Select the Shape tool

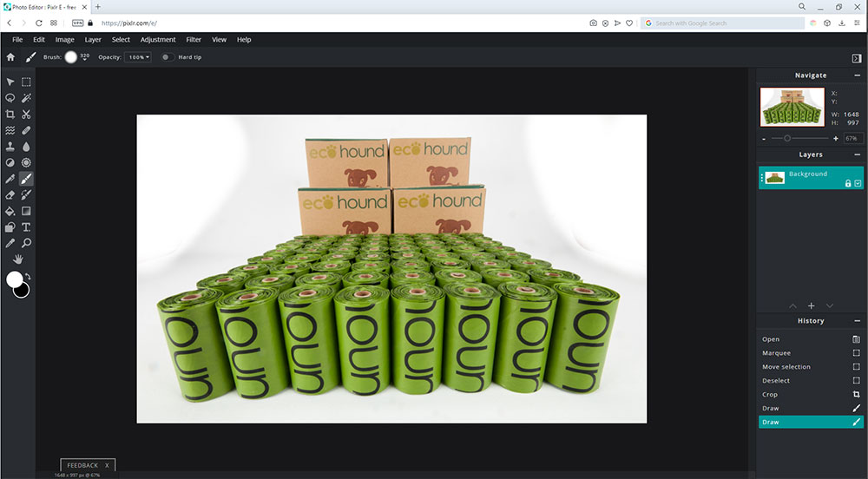point(10,227)
